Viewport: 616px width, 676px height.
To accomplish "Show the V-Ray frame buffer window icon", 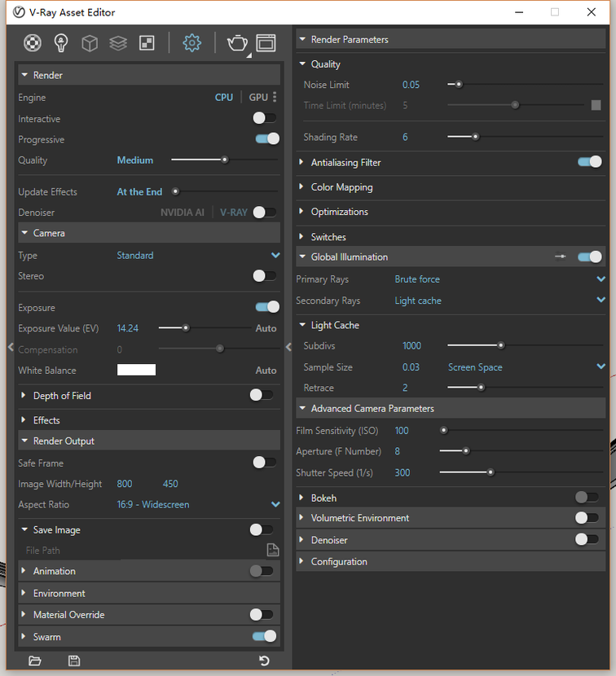I will (x=266, y=43).
